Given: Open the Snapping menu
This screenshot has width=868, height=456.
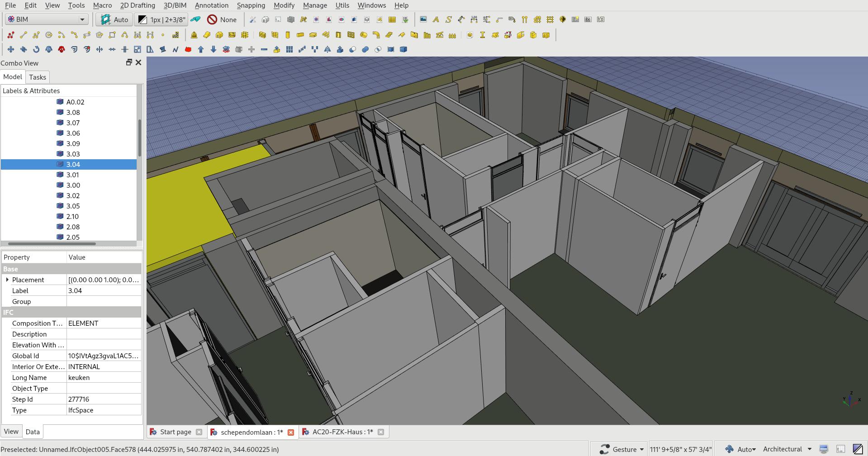Looking at the screenshot, I should (x=251, y=5).
